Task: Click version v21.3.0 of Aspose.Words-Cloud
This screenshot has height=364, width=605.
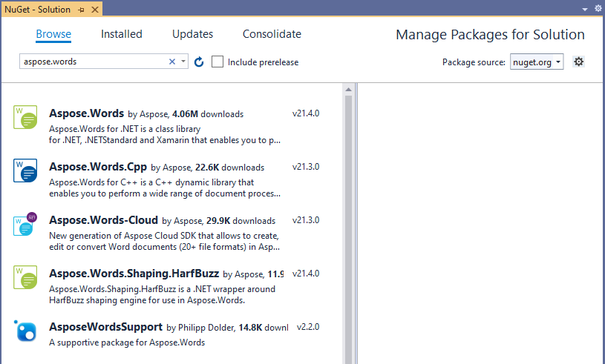Action: coord(306,220)
